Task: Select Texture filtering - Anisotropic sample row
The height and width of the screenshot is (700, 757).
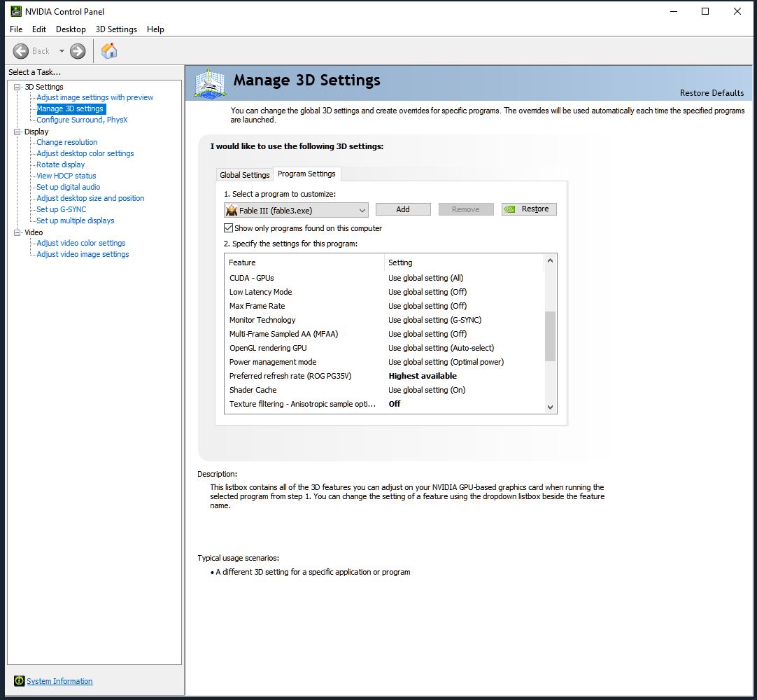Action: tap(385, 404)
